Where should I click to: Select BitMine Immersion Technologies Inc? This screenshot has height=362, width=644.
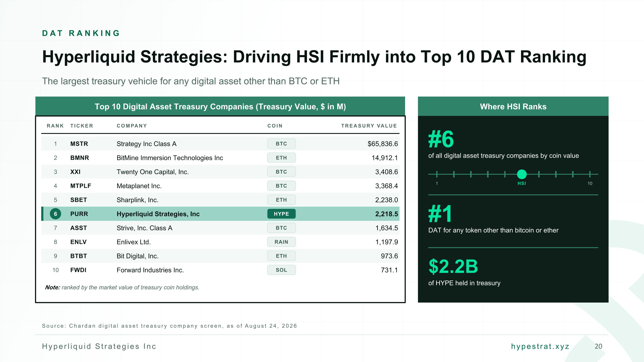click(x=170, y=158)
